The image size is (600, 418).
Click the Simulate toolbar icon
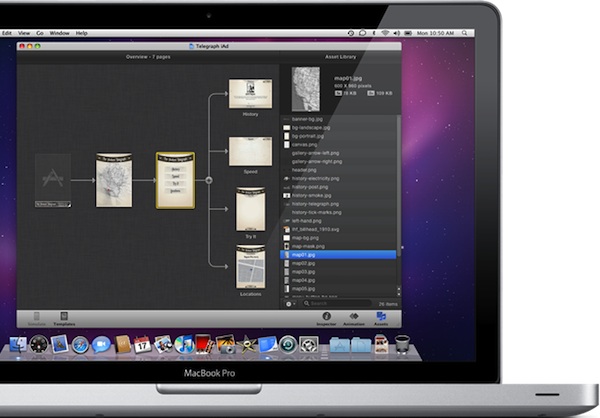tap(37, 318)
